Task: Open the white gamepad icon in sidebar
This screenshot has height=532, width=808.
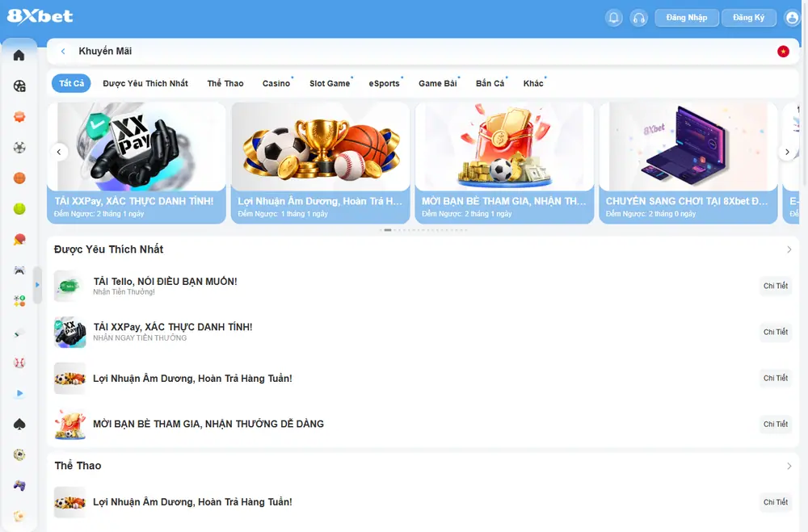Action: [19, 270]
